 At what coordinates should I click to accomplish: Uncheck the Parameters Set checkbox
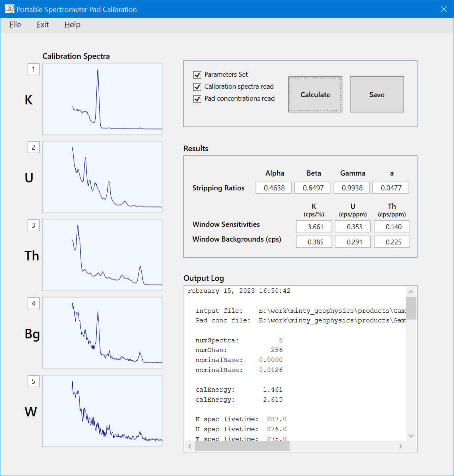pos(197,75)
